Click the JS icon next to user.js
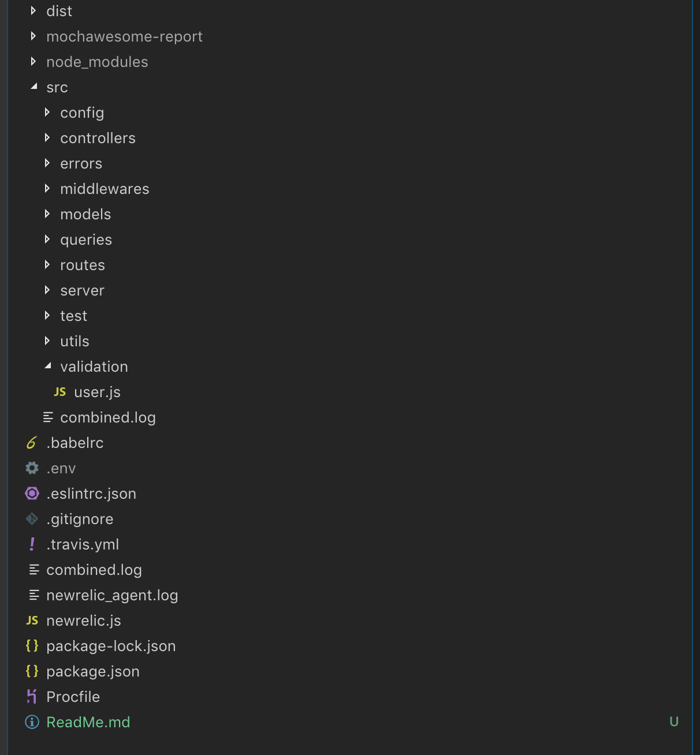Screen dimensions: 700x755 pos(59,392)
